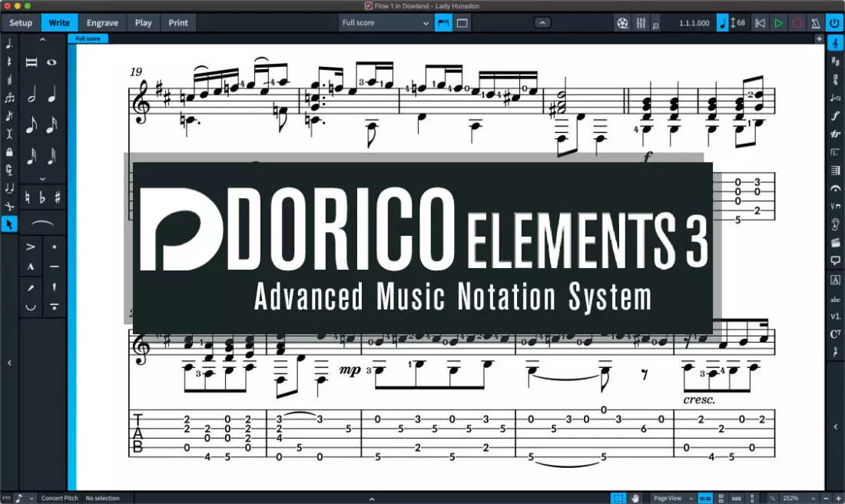Open the Tempo panel
Viewport: 845px width, 504px height.
(835, 98)
